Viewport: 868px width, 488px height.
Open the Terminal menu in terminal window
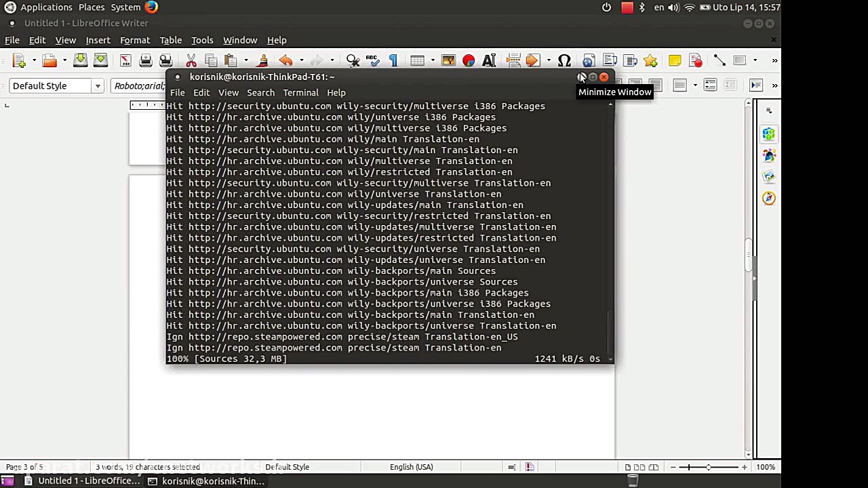click(x=300, y=93)
